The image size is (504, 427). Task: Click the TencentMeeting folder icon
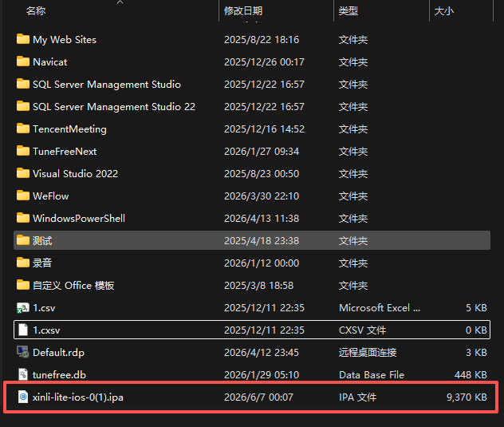coord(23,128)
